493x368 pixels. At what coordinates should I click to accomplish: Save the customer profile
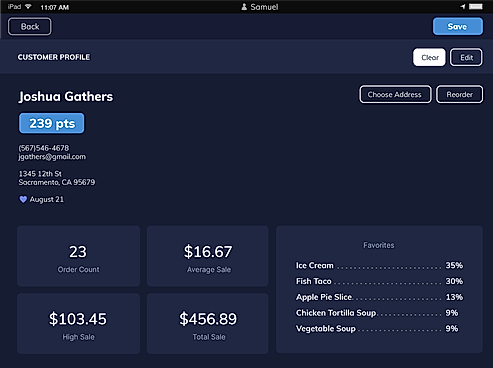click(458, 26)
